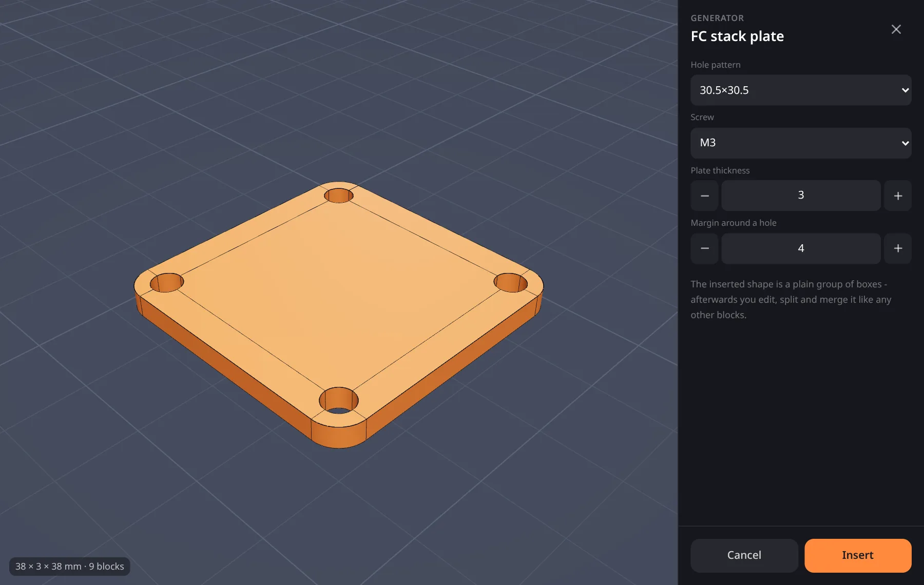Open the Screw size dropdown
This screenshot has height=585, width=924.
pyautogui.click(x=801, y=143)
